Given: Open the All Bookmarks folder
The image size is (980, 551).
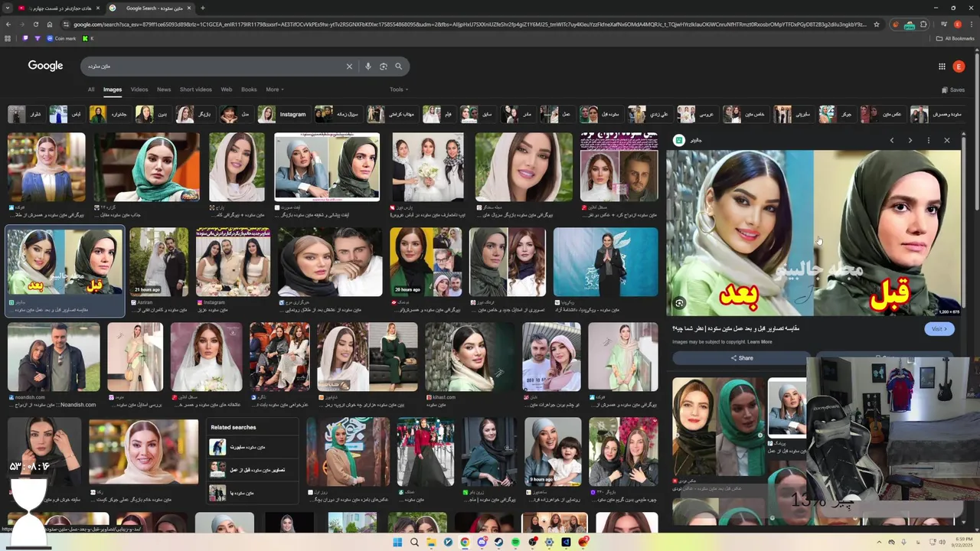Looking at the screenshot, I should [x=955, y=38].
